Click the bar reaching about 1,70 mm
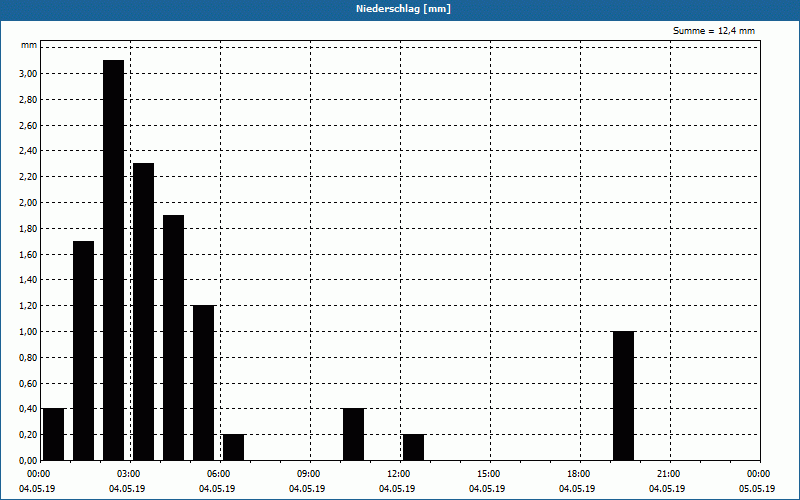Image resolution: width=800 pixels, height=500 pixels. [84, 351]
